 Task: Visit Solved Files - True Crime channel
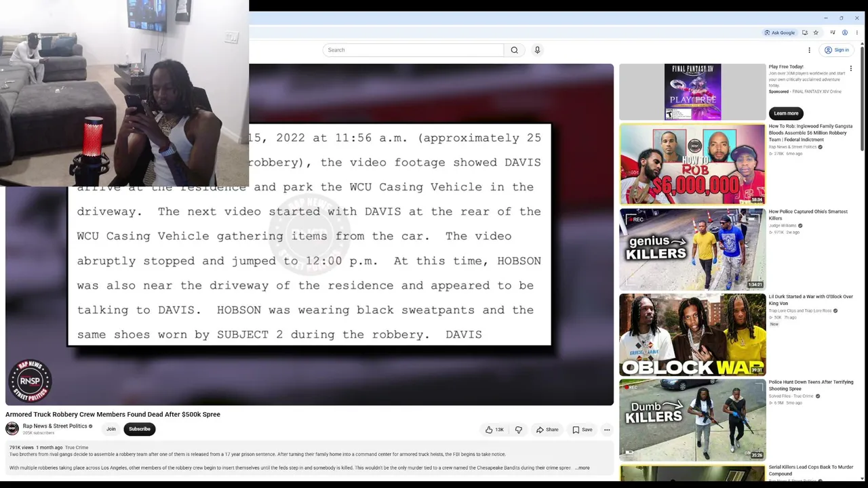(x=791, y=396)
